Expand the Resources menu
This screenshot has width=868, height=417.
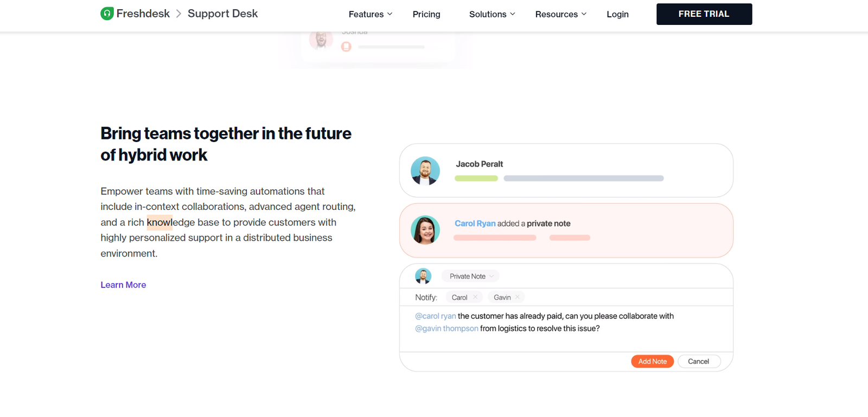[x=561, y=14]
